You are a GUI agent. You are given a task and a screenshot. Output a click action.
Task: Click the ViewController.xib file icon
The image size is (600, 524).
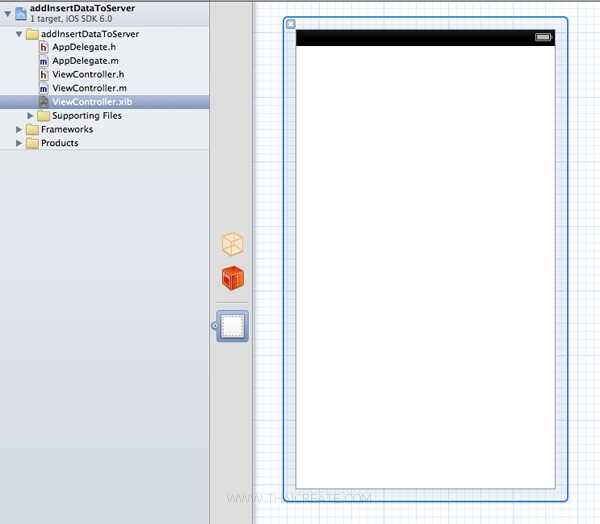tap(44, 102)
